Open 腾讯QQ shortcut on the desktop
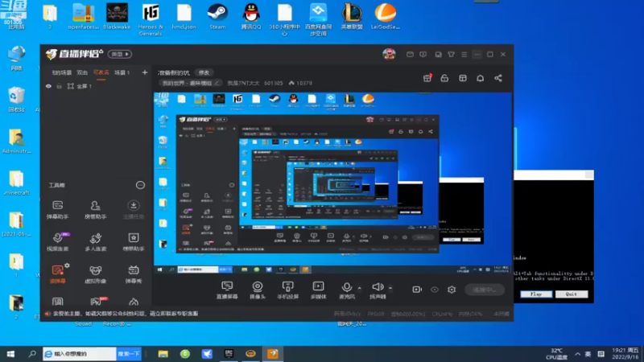This screenshot has height=362, width=644. coord(251,17)
